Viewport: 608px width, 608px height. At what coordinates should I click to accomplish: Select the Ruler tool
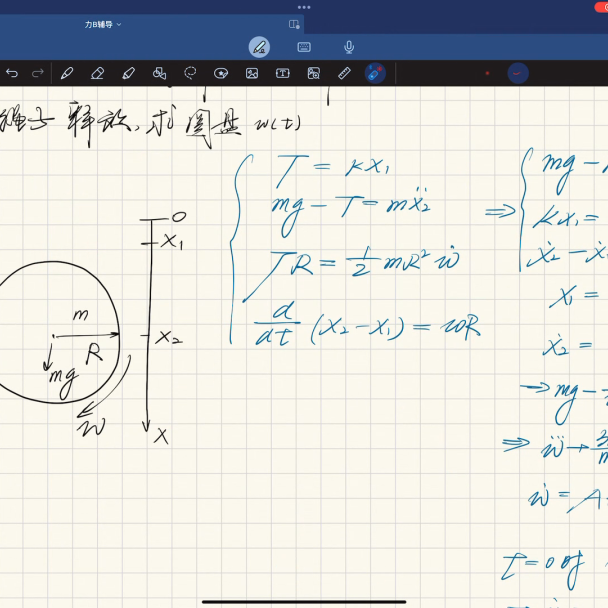(x=344, y=73)
